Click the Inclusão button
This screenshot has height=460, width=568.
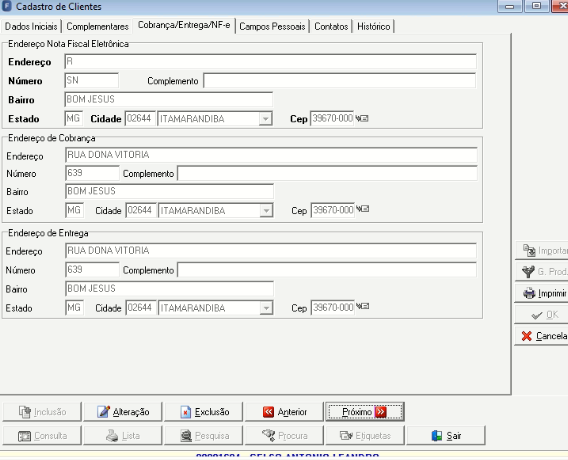pos(42,412)
